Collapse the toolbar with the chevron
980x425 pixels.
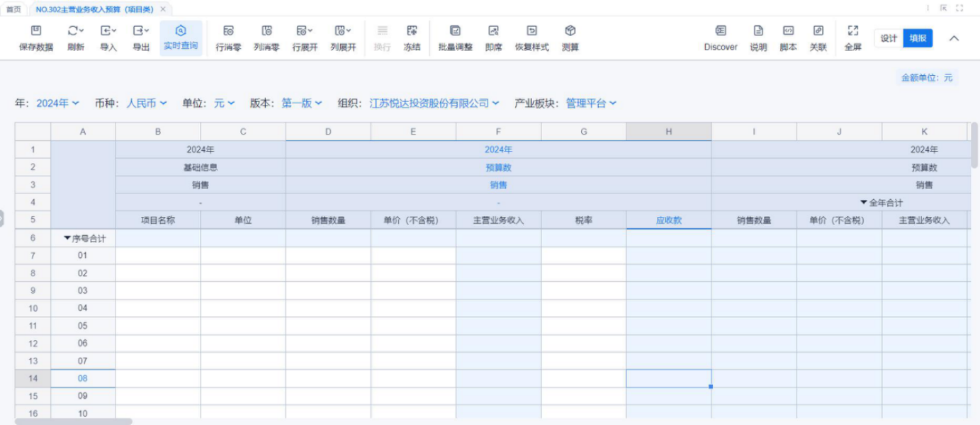pos(954,38)
